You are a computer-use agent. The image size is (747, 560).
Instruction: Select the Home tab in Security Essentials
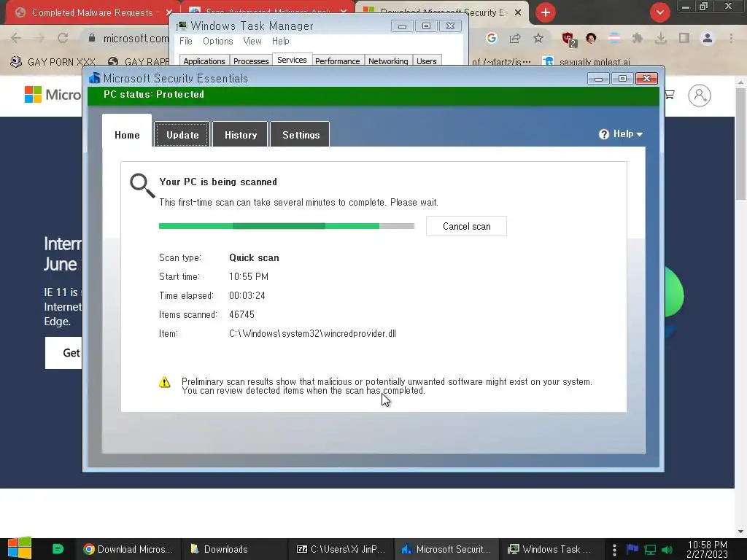[x=127, y=134]
